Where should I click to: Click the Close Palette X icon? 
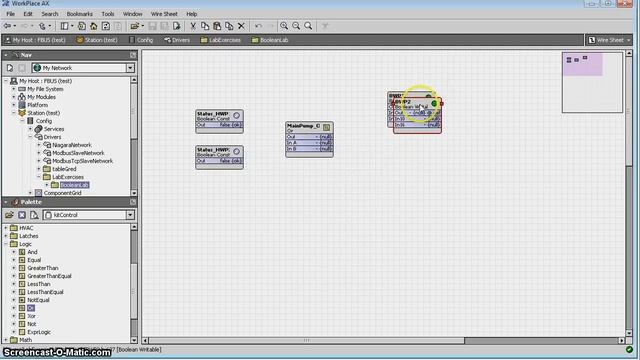(22, 215)
